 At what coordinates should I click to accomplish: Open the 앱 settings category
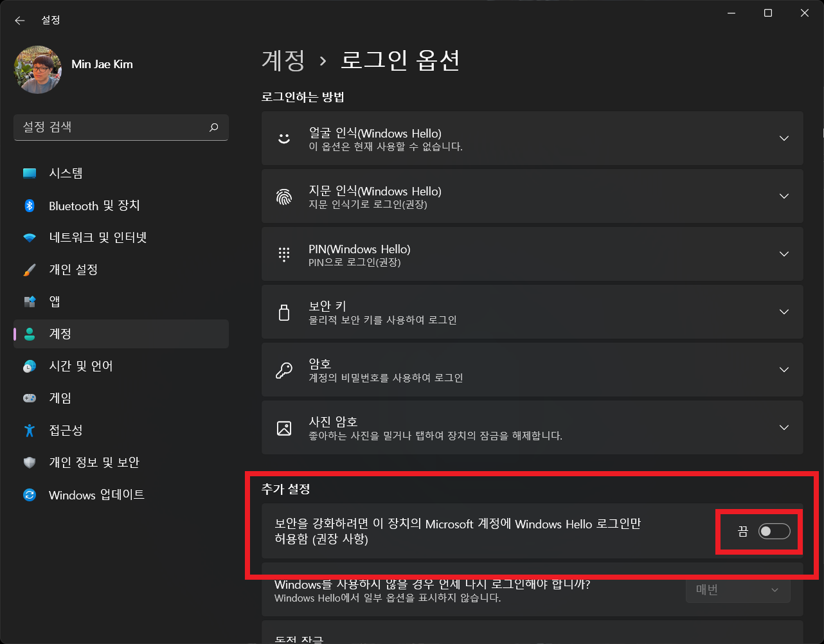pos(121,301)
